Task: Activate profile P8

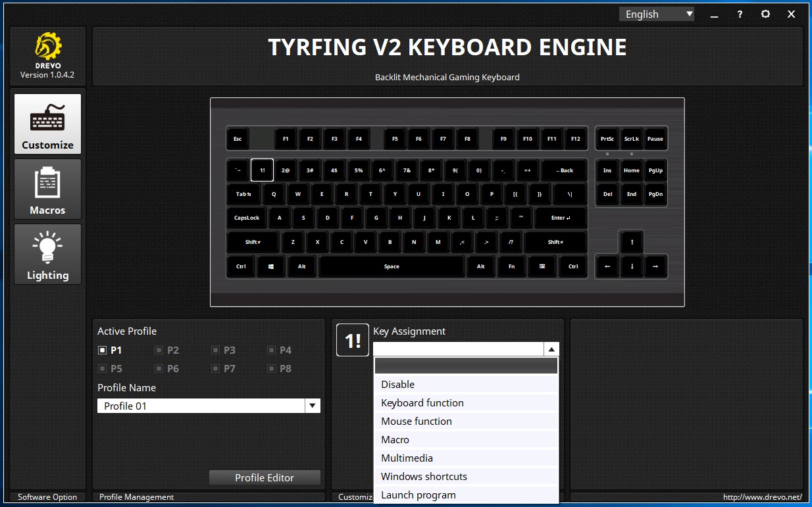Action: (x=279, y=369)
